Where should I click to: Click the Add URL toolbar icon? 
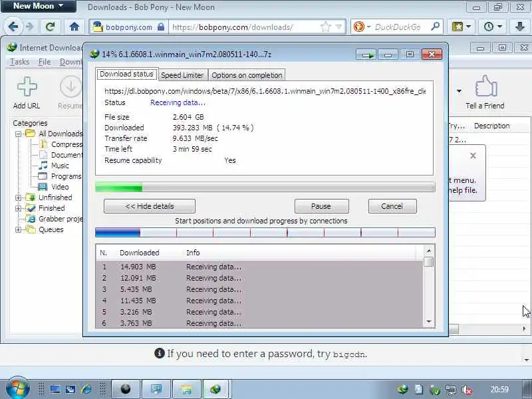(x=27, y=93)
